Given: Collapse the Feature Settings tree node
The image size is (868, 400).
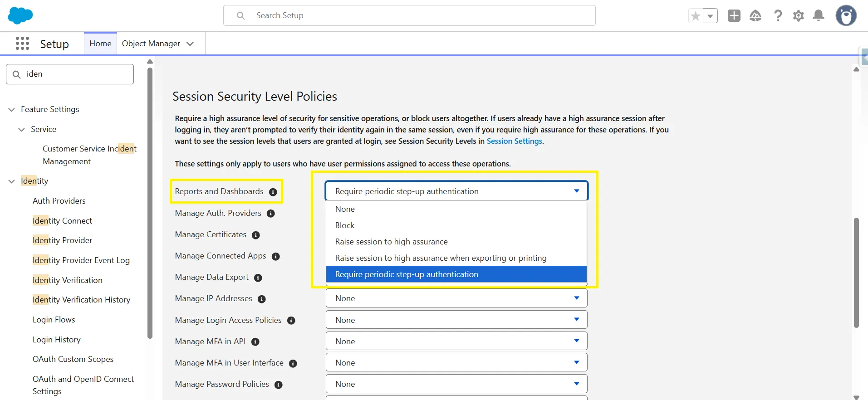Looking at the screenshot, I should (12, 109).
